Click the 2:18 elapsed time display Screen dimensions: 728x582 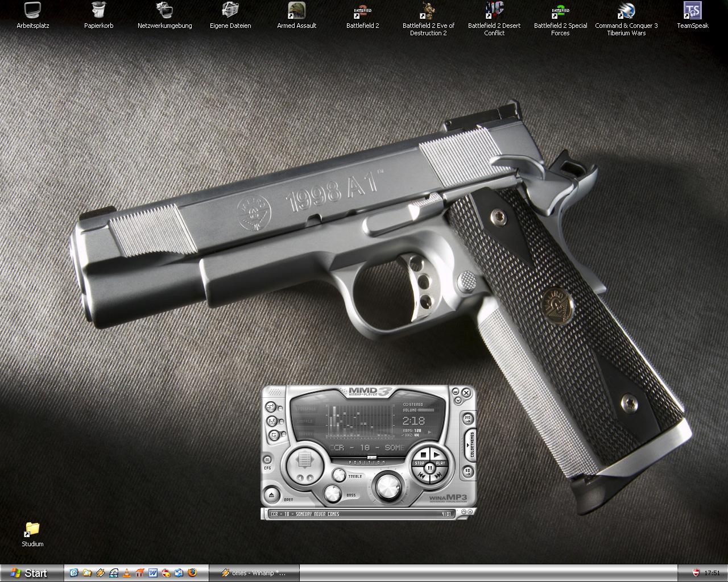click(x=413, y=421)
